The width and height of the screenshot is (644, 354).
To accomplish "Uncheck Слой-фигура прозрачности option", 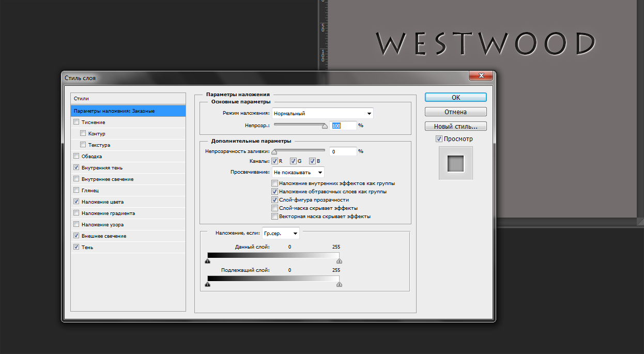I will click(274, 200).
